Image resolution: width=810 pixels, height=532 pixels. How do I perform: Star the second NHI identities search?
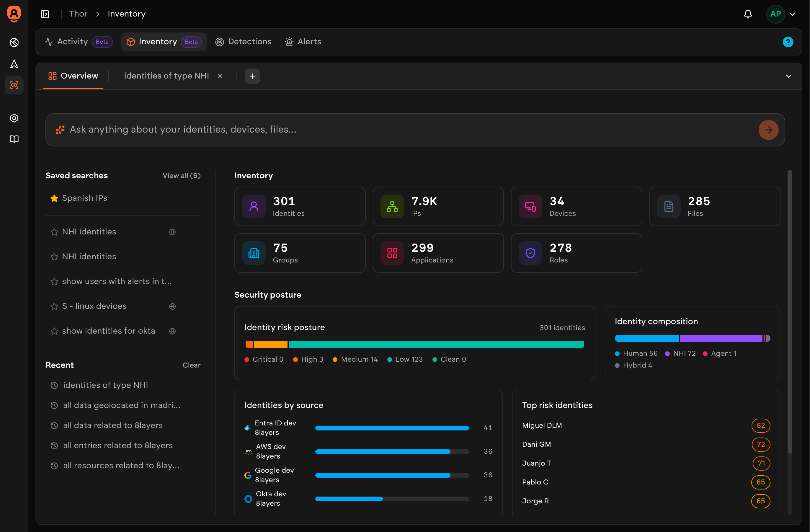[x=54, y=257]
